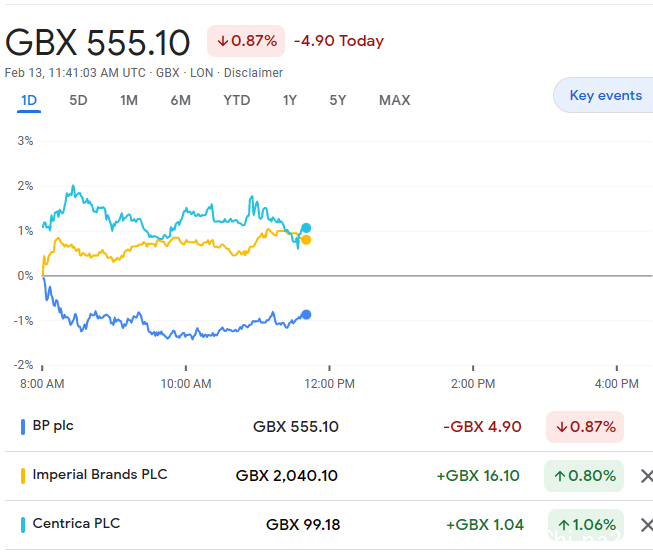
Task: Remove Imperial Brands PLC comparison
Action: pos(646,476)
